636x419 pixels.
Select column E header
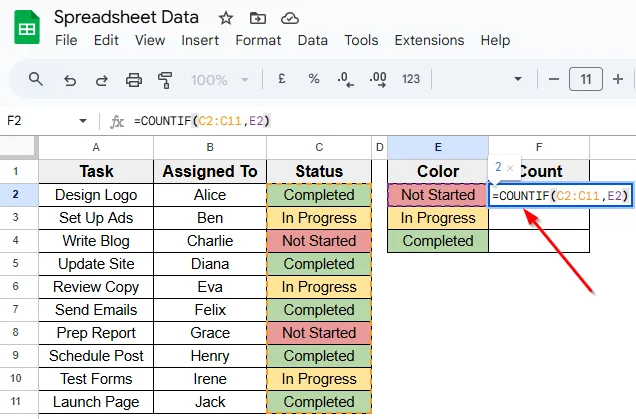point(438,147)
